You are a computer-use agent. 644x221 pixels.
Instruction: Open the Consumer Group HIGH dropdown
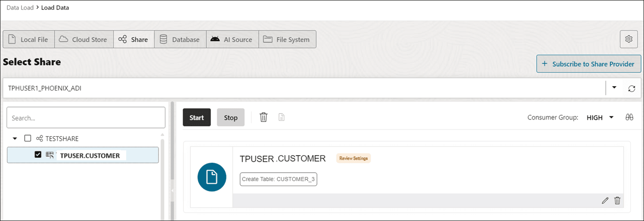[600, 117]
